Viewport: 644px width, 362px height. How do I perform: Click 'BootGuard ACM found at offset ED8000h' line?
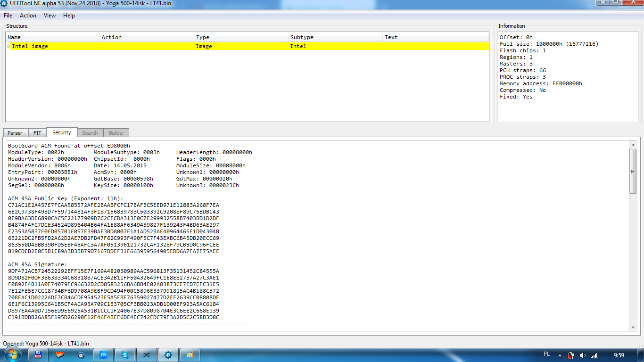tap(69, 146)
